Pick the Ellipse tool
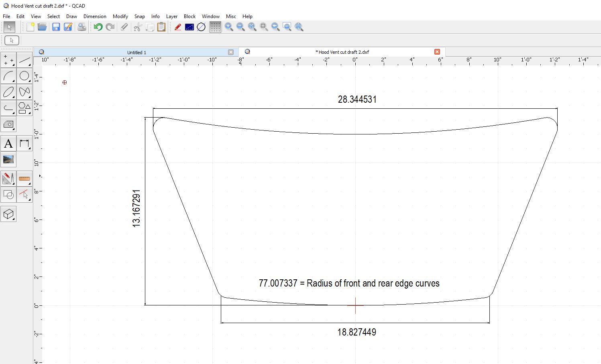Viewport: 601px width, 364px height. point(8,92)
